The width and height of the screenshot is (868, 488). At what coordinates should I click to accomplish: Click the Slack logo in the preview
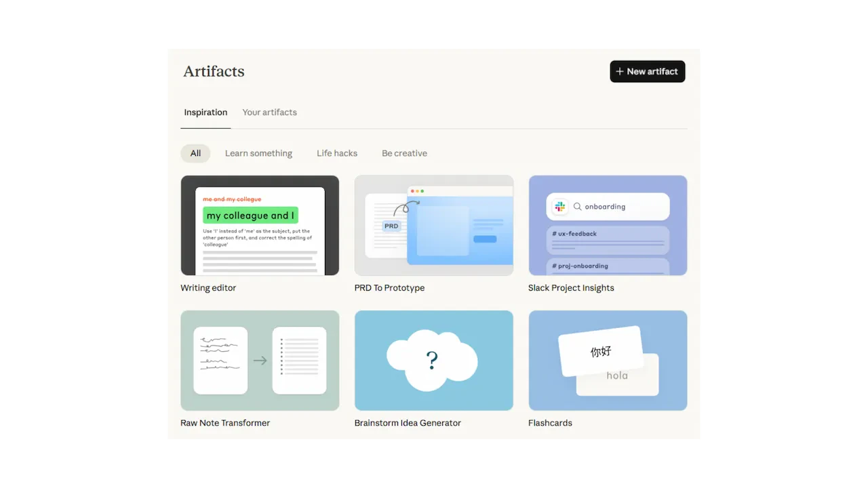coord(559,206)
